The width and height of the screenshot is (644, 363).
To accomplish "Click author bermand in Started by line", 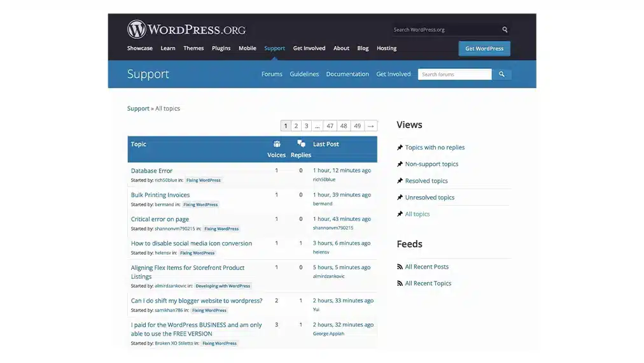I will point(164,204).
